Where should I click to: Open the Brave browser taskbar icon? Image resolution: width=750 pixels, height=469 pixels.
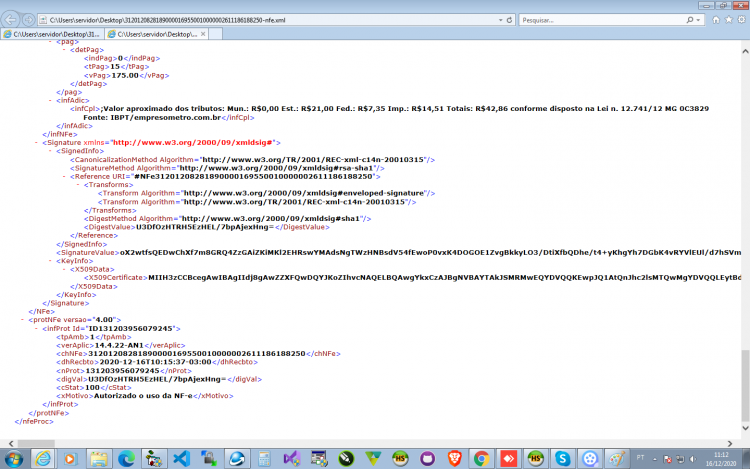454,459
